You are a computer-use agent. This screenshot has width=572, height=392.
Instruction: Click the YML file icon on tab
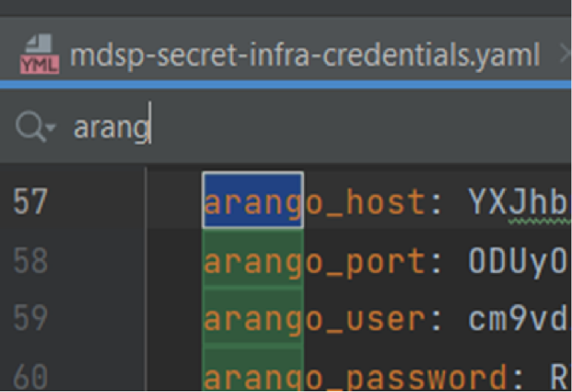click(40, 54)
